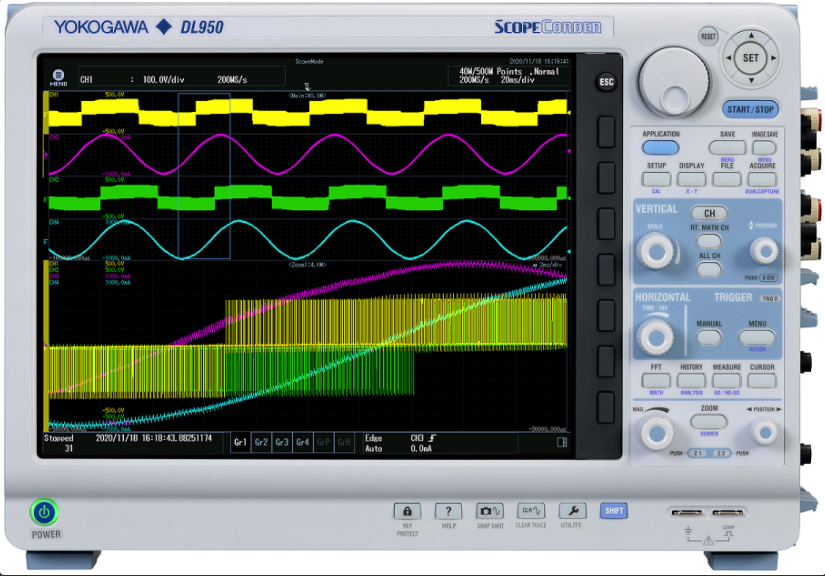Screen dimensions: 825x576
Task: Open the trigger MENU key
Action: click(757, 338)
